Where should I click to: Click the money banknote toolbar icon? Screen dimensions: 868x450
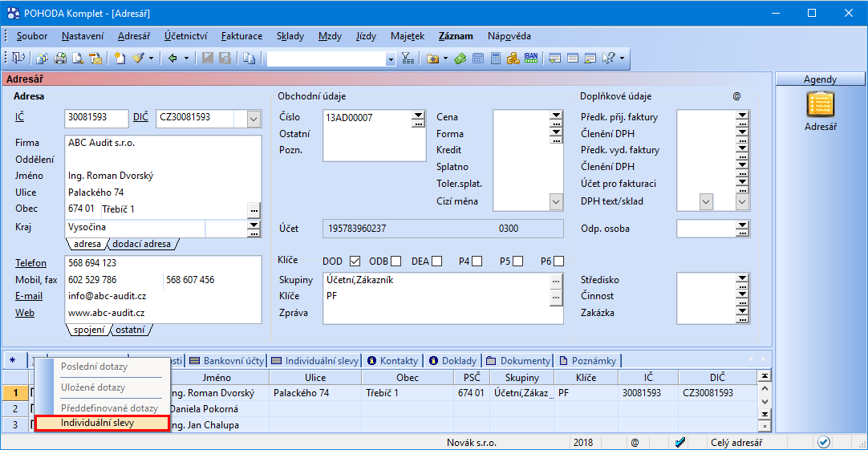click(460, 59)
